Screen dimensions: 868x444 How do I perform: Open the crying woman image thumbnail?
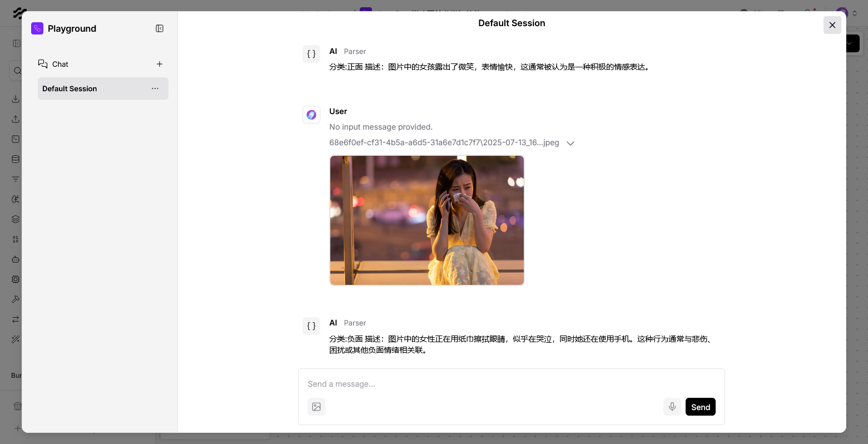(427, 220)
